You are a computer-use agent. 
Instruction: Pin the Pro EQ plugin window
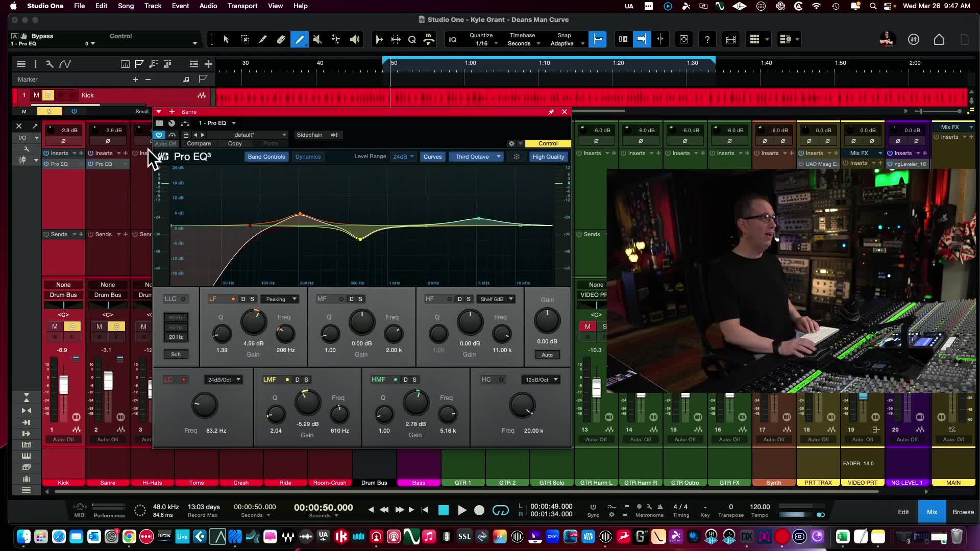coord(551,112)
